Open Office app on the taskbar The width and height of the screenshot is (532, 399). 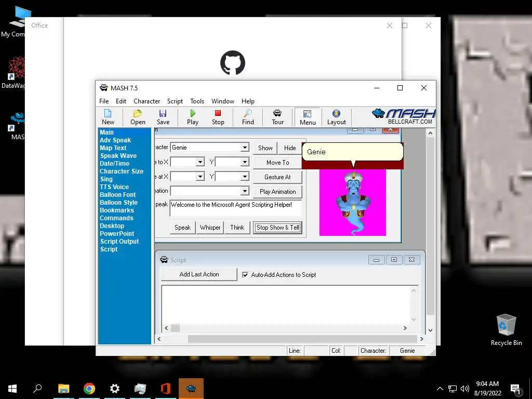tap(166, 389)
